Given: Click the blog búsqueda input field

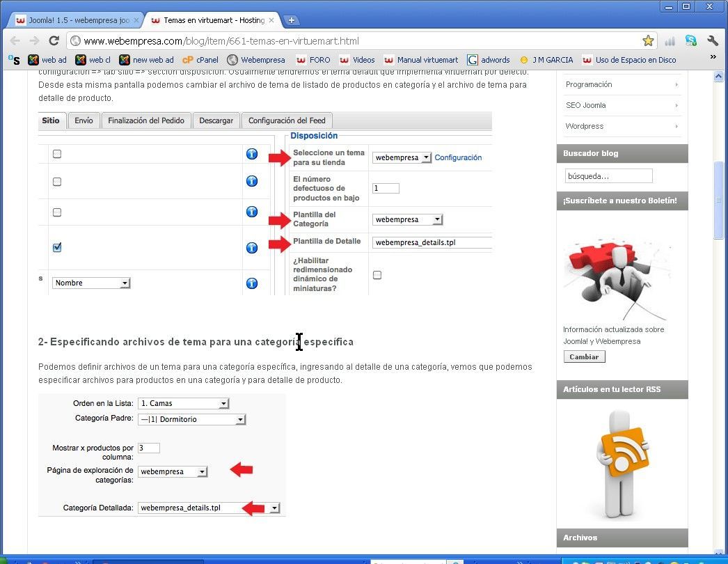Looking at the screenshot, I should (608, 176).
